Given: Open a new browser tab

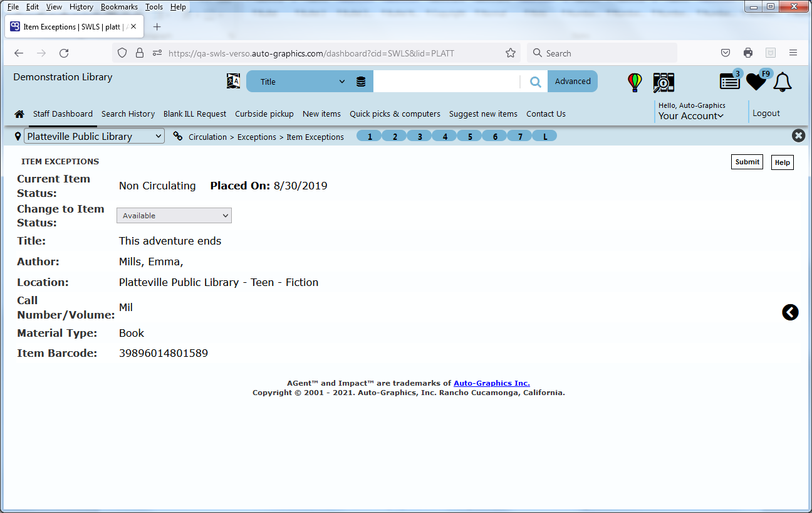Looking at the screenshot, I should pos(157,27).
